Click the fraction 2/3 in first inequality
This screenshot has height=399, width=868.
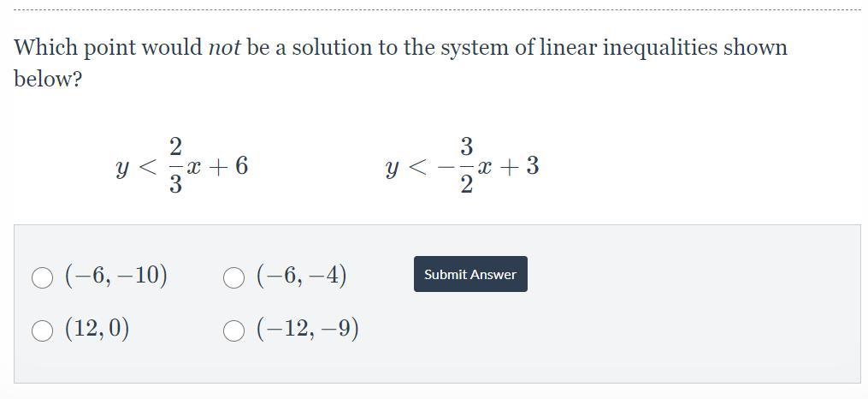(x=175, y=166)
